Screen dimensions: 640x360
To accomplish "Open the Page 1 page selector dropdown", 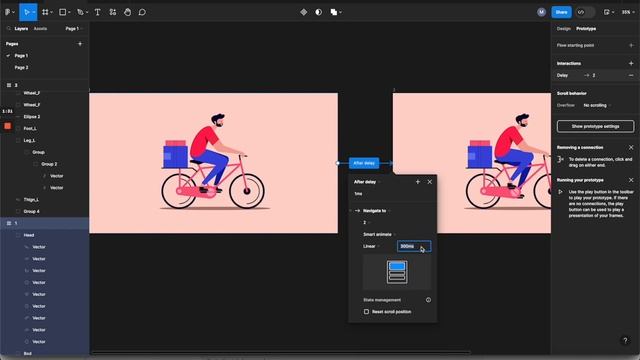I will 74,29.
